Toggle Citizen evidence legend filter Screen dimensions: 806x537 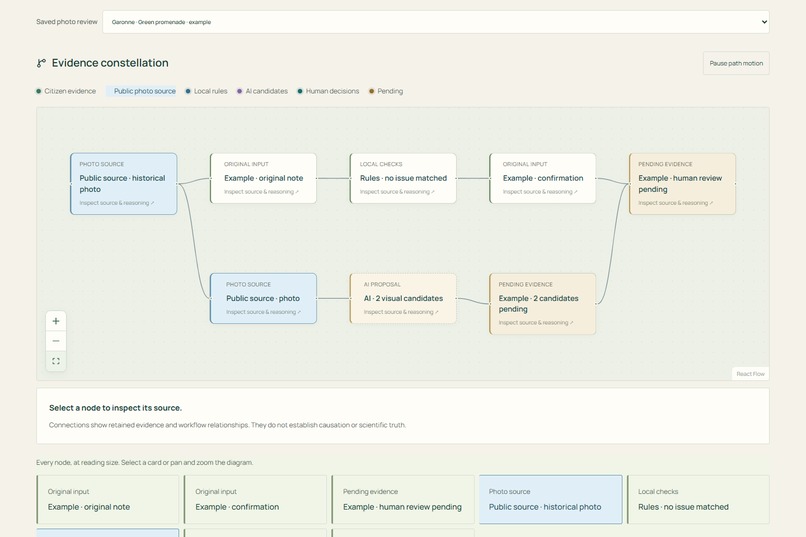[66, 91]
